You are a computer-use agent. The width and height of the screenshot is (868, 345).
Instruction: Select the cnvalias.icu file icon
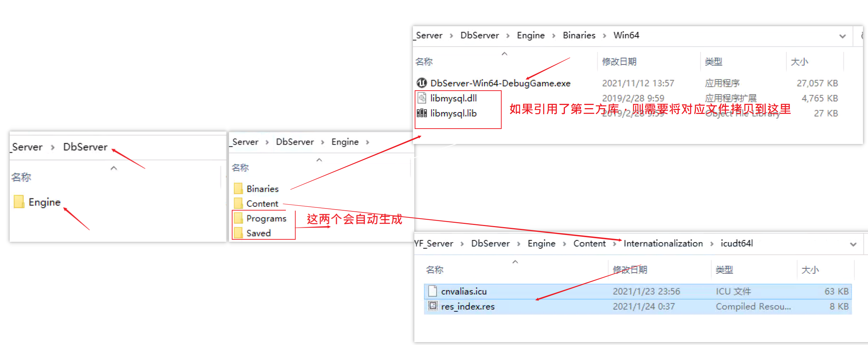(x=433, y=291)
